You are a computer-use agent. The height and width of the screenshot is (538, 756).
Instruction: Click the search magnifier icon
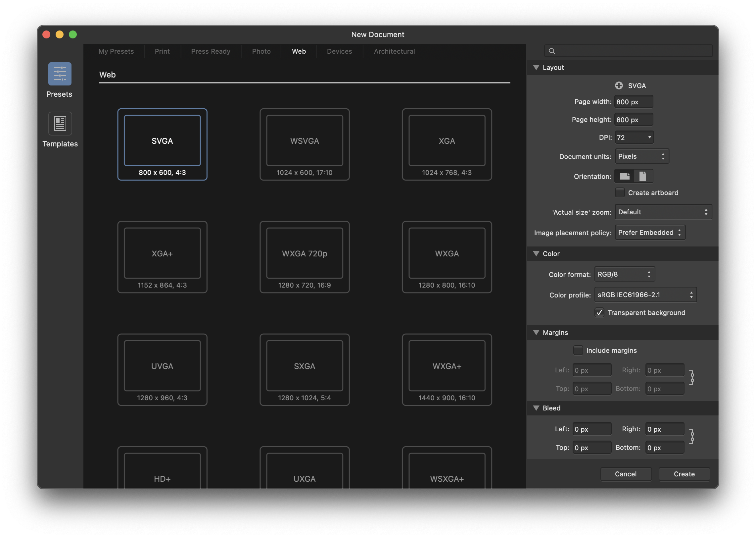[x=552, y=51]
